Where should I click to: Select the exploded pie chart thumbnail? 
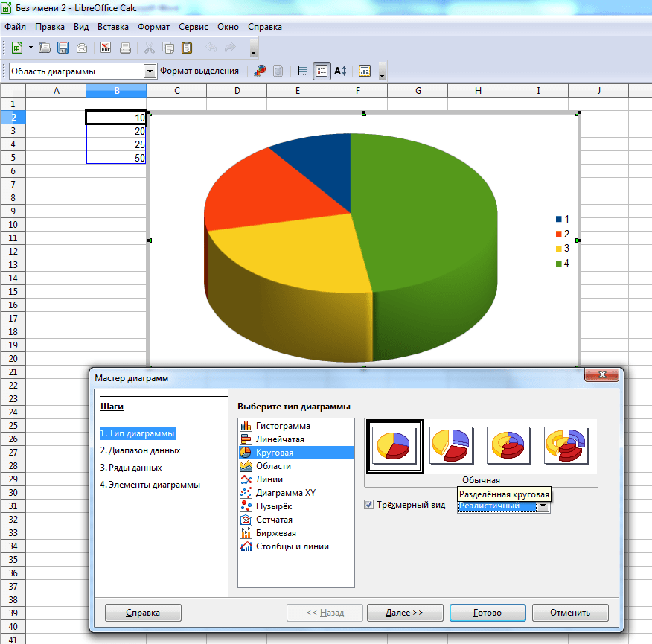pyautogui.click(x=450, y=446)
